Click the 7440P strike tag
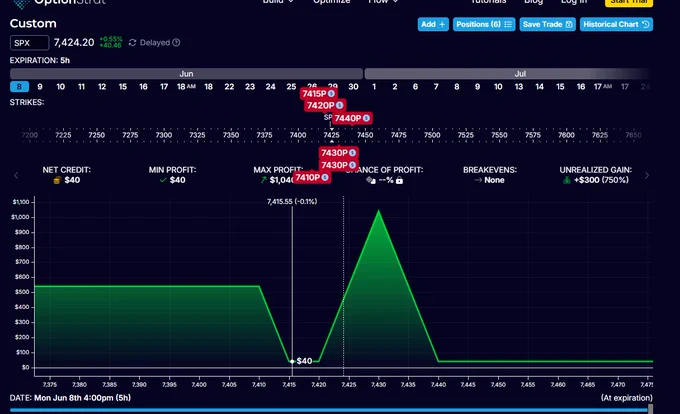The height and width of the screenshot is (414, 680). [x=352, y=118]
